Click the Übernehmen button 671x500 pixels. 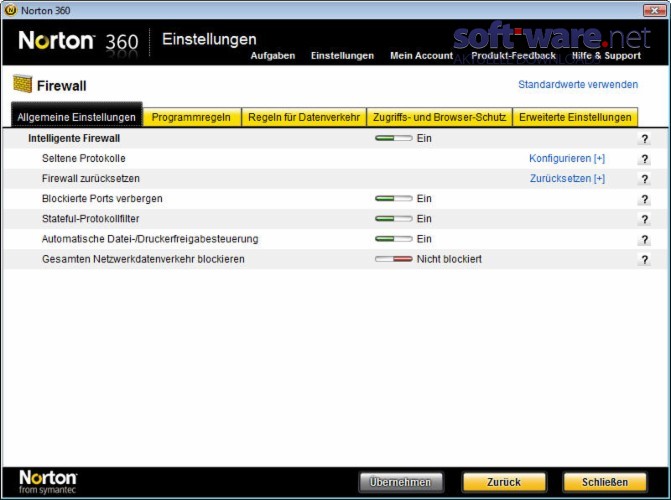[x=401, y=482]
